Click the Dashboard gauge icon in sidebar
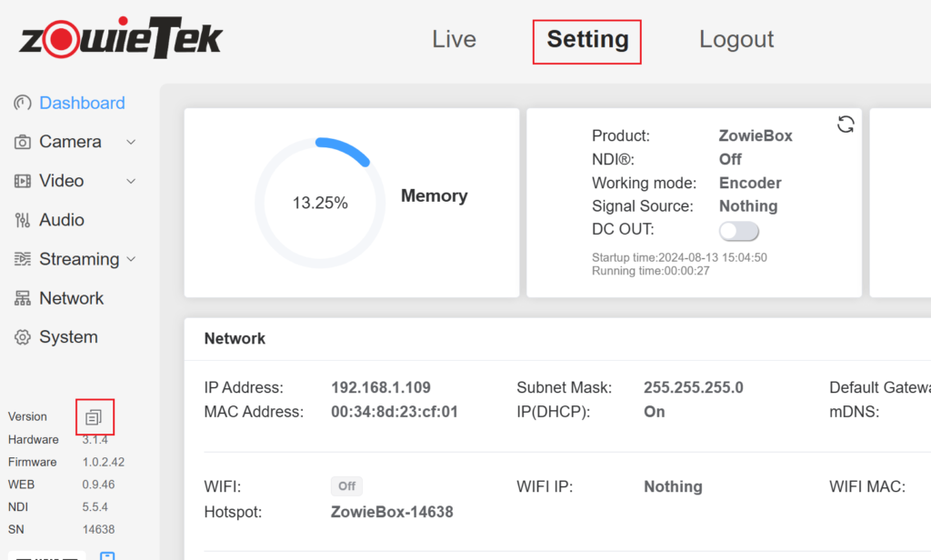The width and height of the screenshot is (931, 560). click(x=23, y=104)
